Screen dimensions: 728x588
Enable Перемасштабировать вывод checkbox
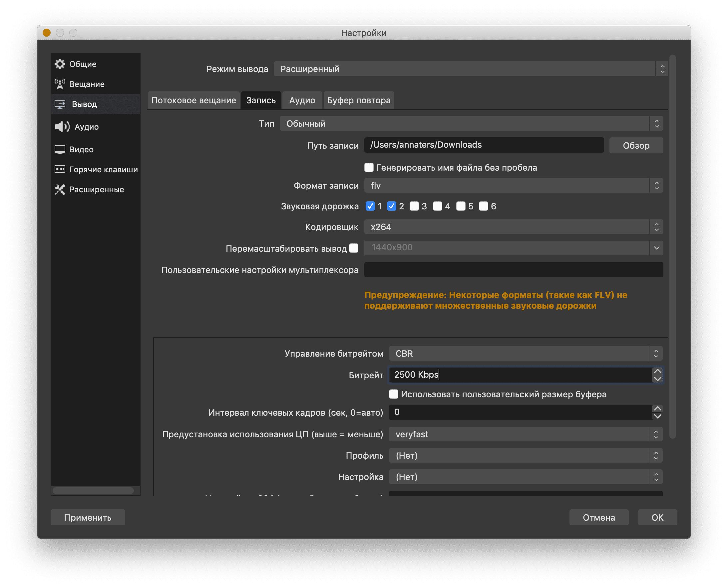coord(354,248)
